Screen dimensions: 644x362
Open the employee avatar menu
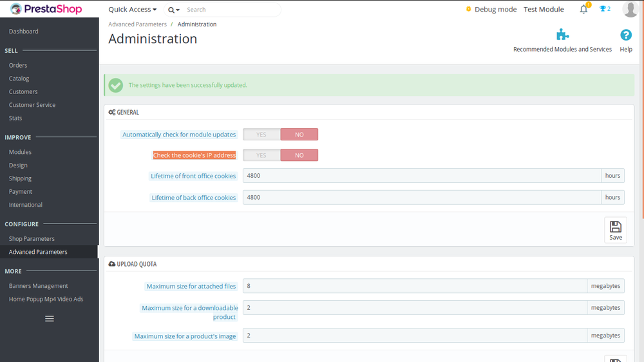[630, 9]
